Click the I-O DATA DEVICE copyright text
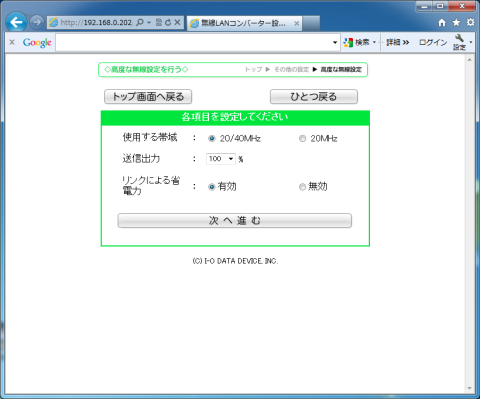This screenshot has width=480, height=399. [235, 261]
